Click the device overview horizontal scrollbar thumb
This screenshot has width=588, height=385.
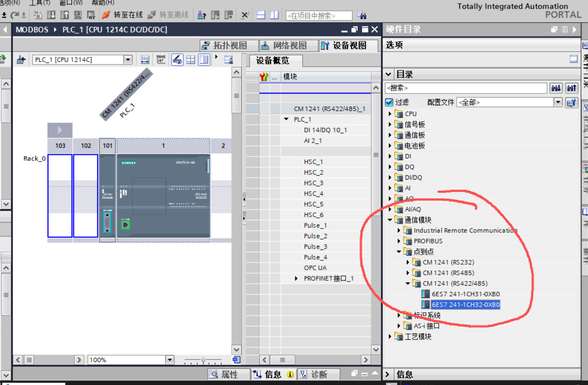[283, 360]
